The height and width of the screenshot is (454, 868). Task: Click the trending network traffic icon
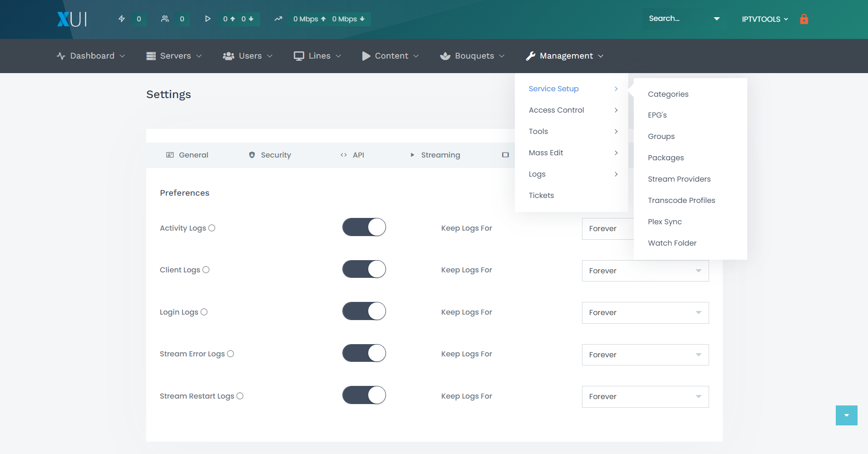coord(278,19)
